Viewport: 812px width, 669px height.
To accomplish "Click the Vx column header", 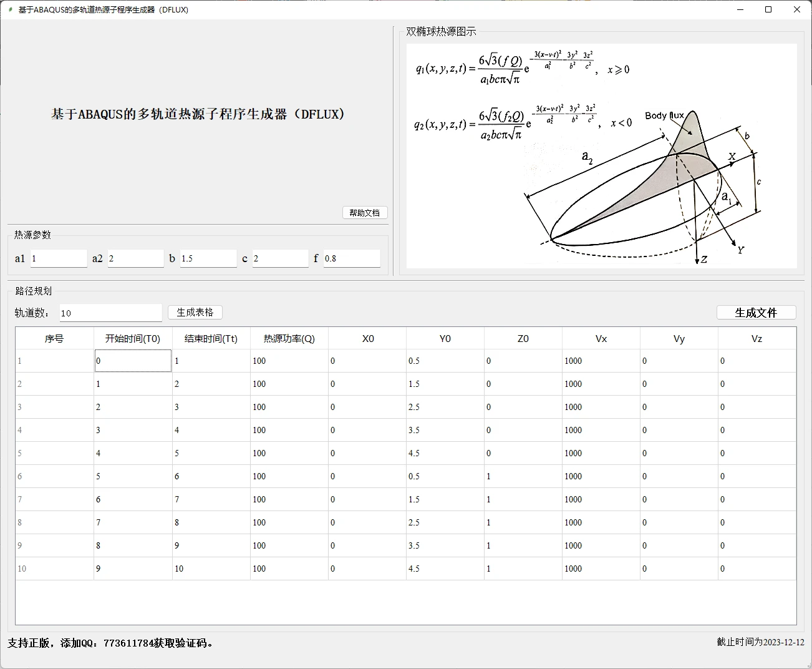I will pyautogui.click(x=601, y=338).
